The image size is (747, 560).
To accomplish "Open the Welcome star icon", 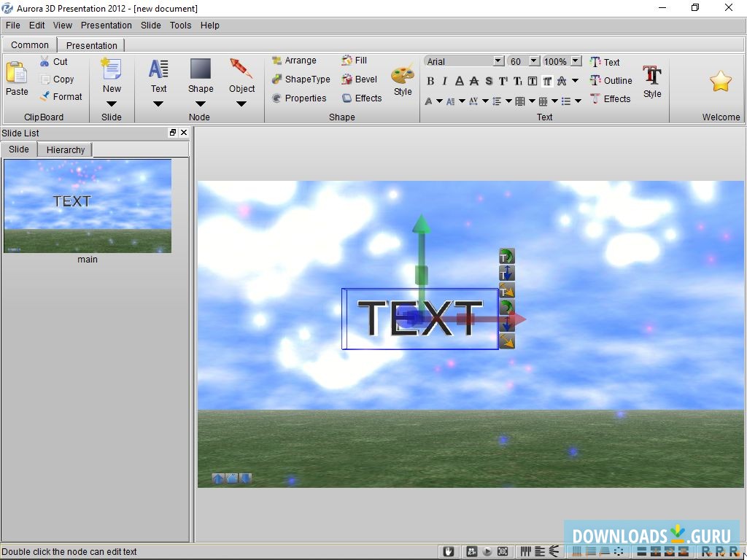I will pos(720,80).
